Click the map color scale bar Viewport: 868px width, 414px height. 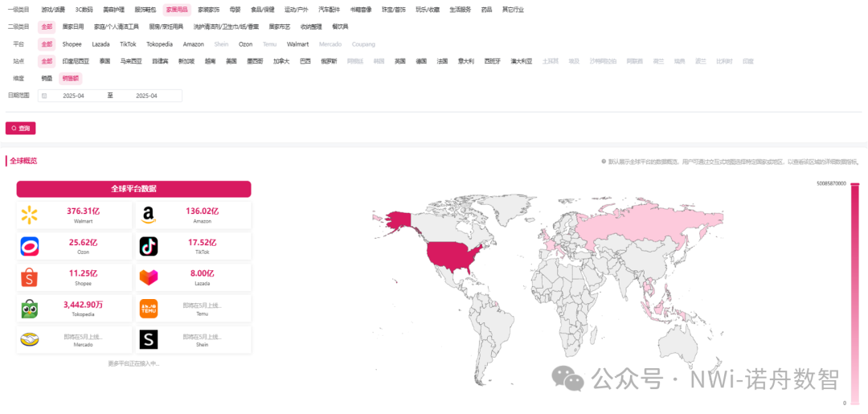tap(854, 293)
